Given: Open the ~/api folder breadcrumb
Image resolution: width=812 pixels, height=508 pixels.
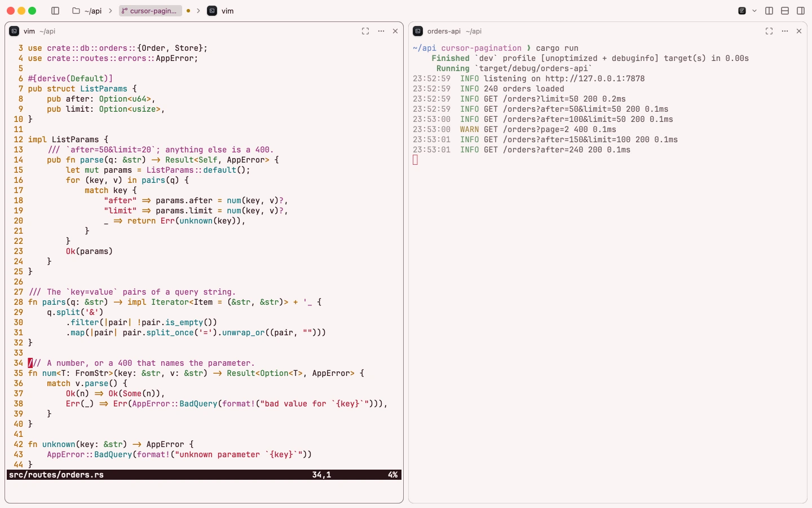Looking at the screenshot, I should pos(87,11).
